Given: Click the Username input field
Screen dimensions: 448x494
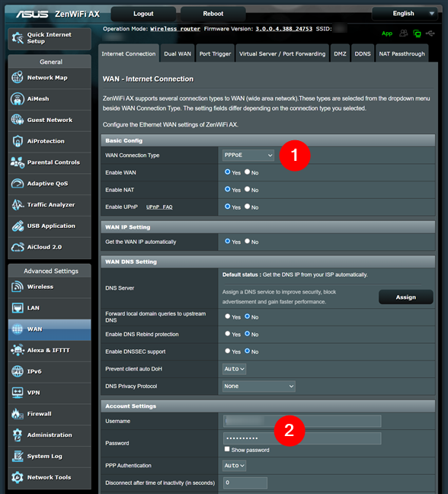Looking at the screenshot, I should point(302,421).
